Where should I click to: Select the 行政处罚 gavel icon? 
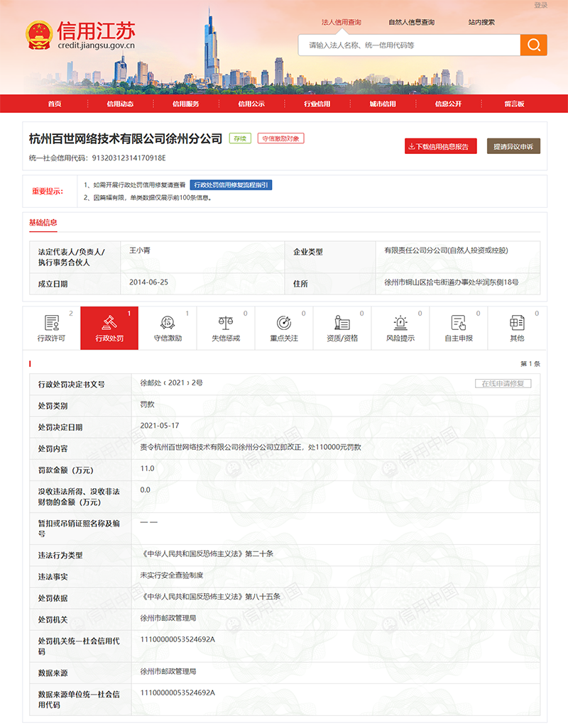(x=109, y=322)
